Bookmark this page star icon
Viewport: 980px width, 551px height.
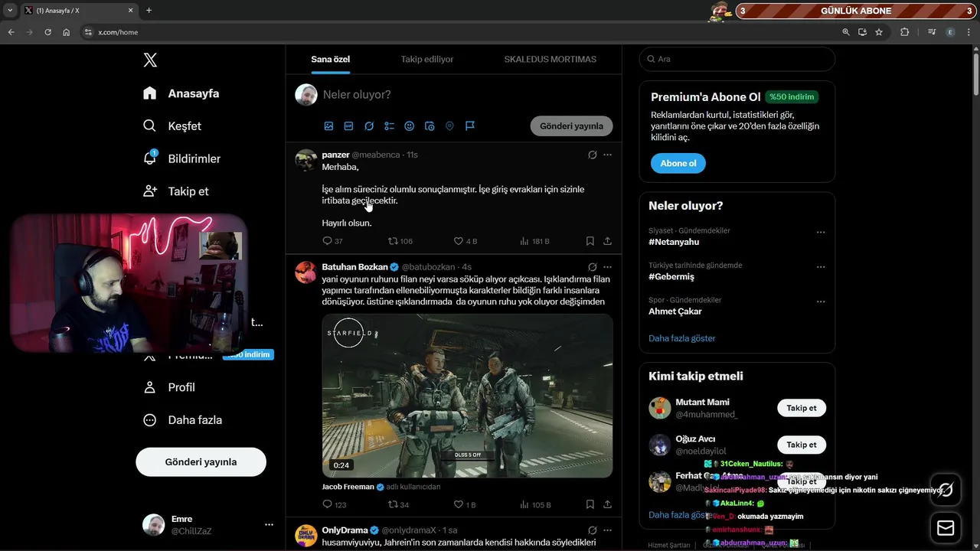click(x=879, y=32)
